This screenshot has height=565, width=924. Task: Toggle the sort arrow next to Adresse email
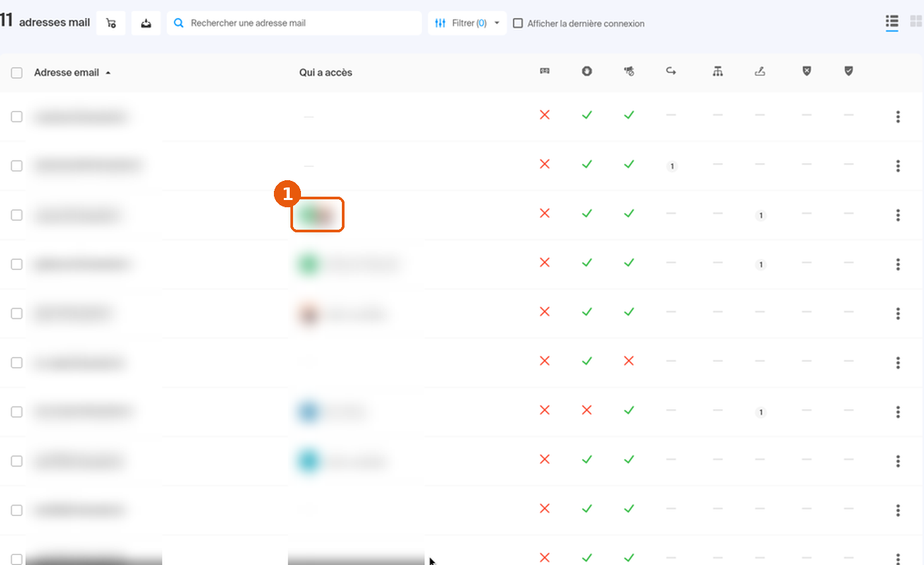coord(108,73)
